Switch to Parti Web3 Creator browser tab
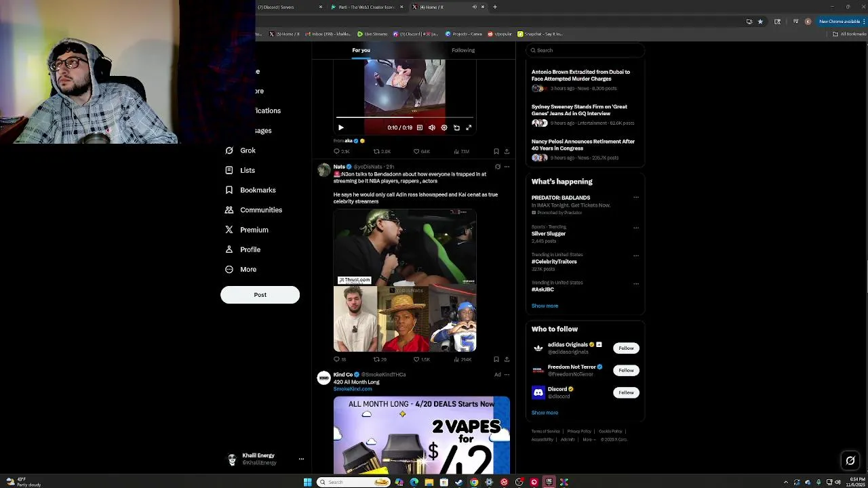This screenshot has width=868, height=488. coord(366,7)
